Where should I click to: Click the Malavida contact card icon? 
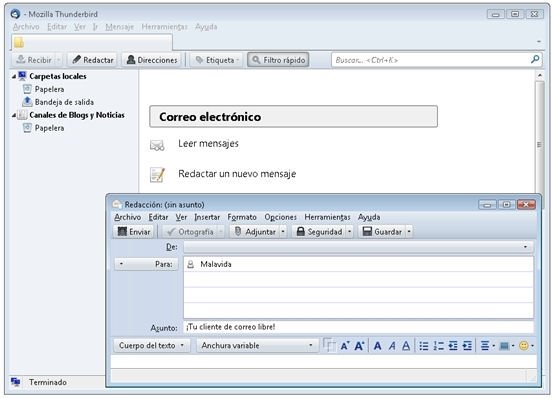(x=190, y=264)
